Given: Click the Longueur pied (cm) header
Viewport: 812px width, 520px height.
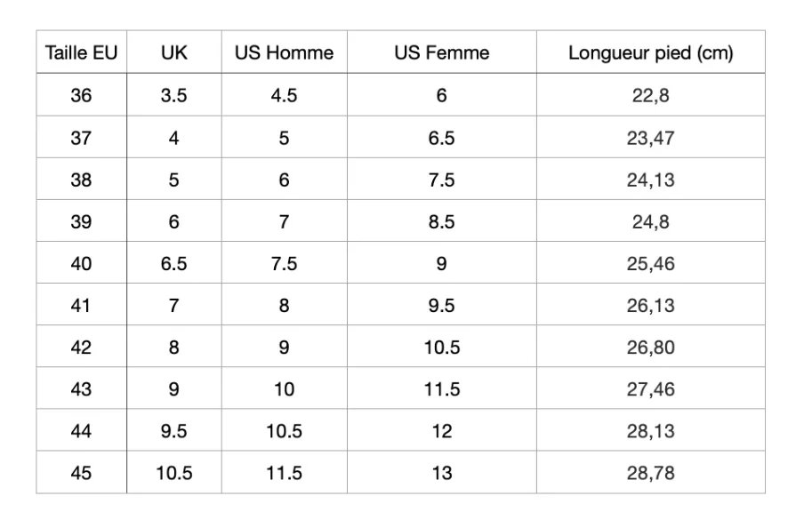Looking at the screenshot, I should [x=651, y=52].
